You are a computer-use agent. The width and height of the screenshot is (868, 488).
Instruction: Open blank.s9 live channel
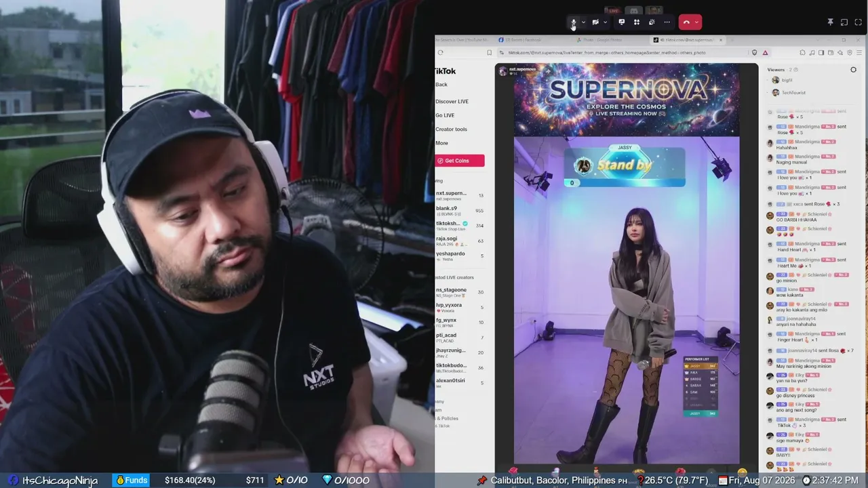(x=460, y=211)
